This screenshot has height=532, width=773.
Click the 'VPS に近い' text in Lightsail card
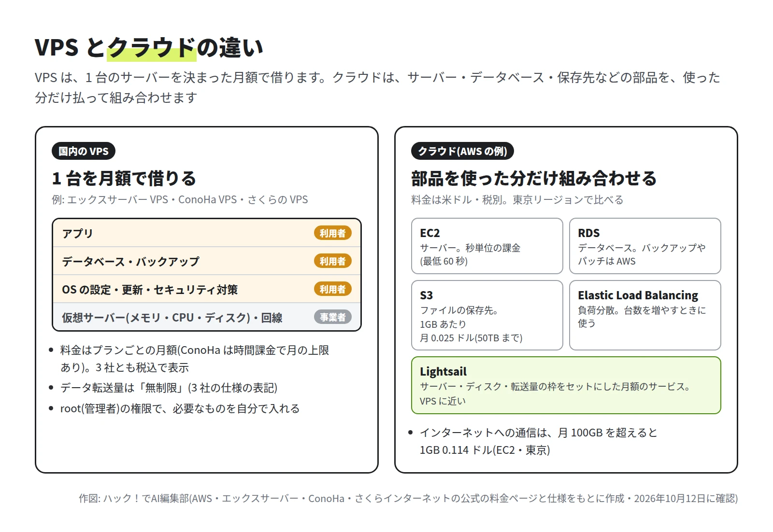[x=443, y=401]
